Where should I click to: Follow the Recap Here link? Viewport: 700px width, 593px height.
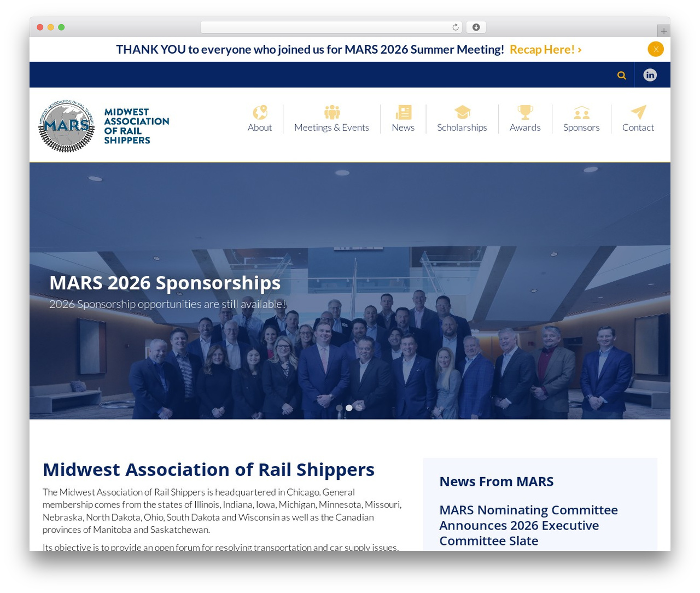click(x=545, y=49)
